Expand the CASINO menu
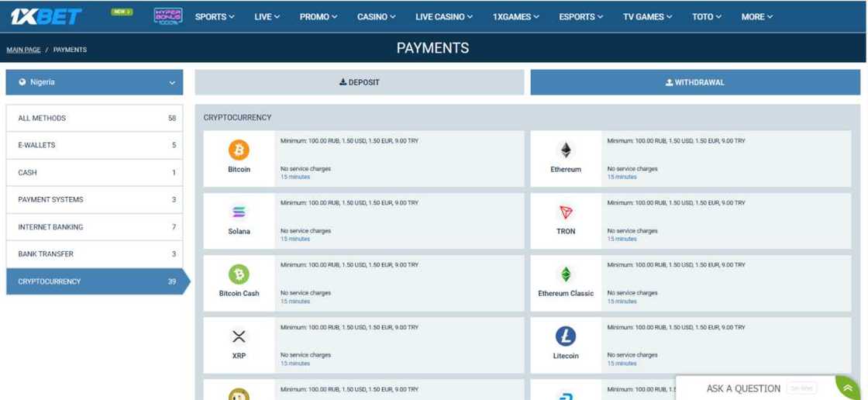 click(x=377, y=16)
